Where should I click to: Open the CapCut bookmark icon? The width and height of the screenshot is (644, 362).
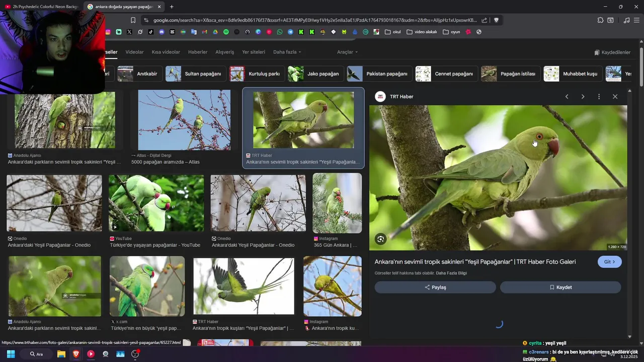click(x=172, y=32)
